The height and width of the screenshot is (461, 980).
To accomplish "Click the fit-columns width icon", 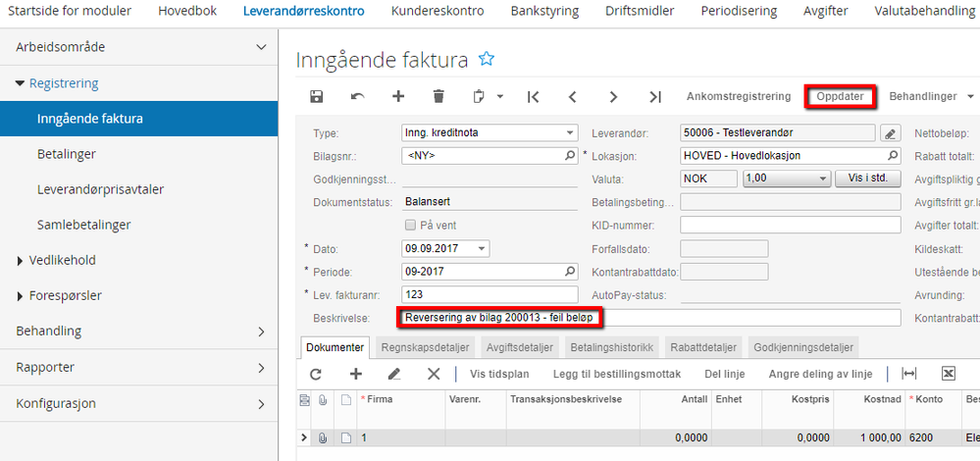I will tap(908, 374).
